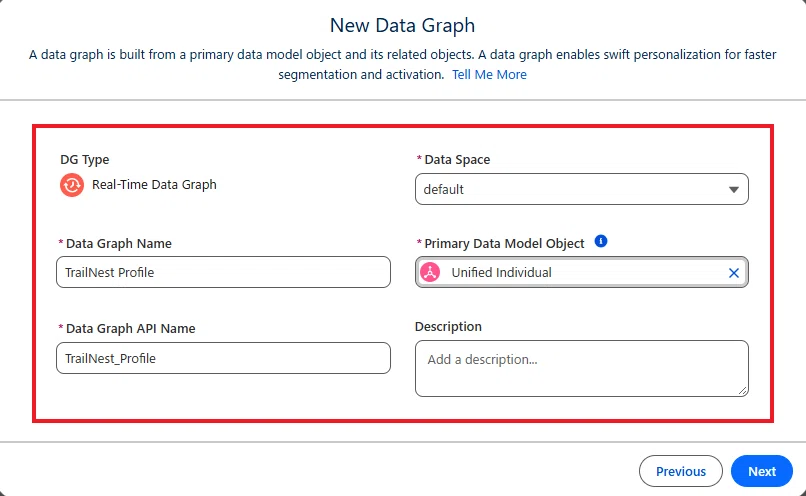
Task: Click the pink Unified Individual object icon
Action: (x=430, y=272)
